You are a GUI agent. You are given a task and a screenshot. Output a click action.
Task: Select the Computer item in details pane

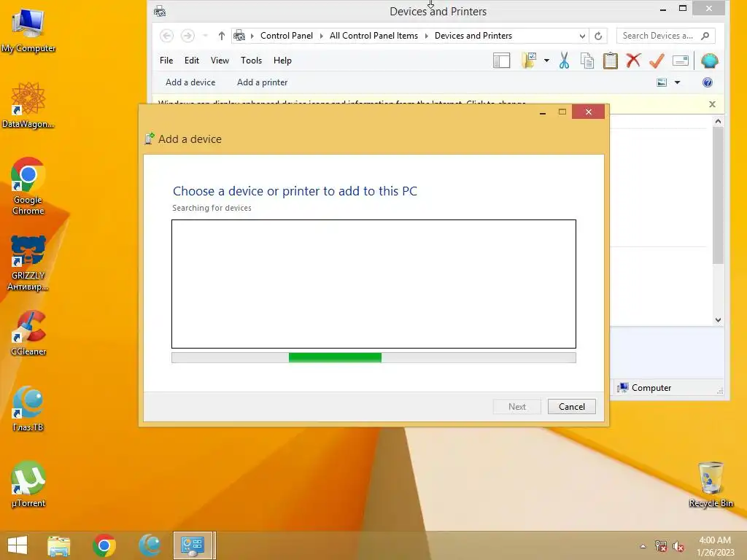(644, 388)
